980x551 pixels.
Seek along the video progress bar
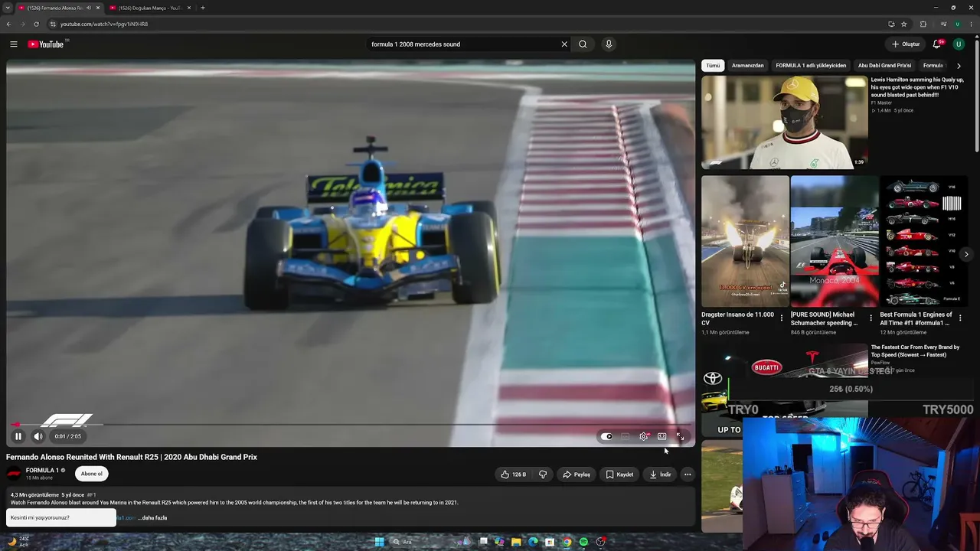pyautogui.click(x=351, y=425)
